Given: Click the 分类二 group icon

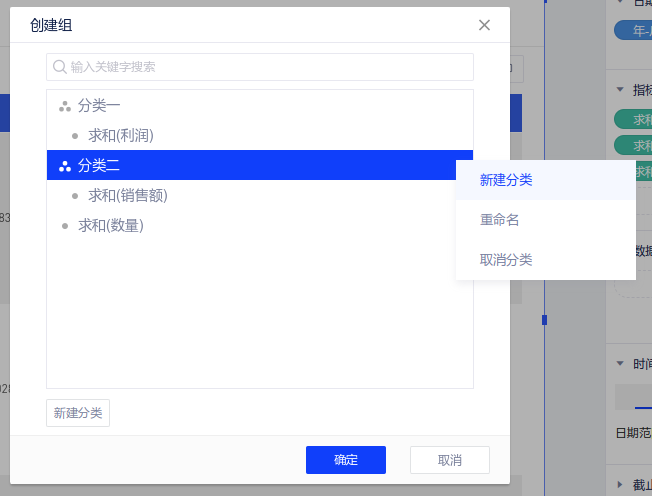Looking at the screenshot, I should (65, 165).
